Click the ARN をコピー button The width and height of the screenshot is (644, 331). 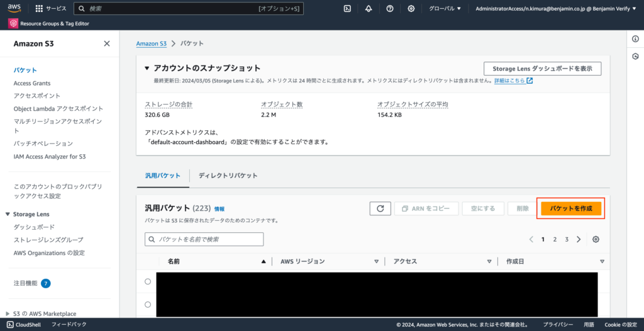coord(426,208)
